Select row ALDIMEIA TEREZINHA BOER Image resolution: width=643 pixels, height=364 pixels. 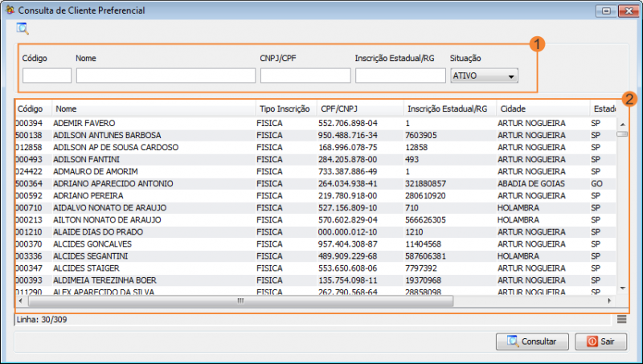[316, 280]
